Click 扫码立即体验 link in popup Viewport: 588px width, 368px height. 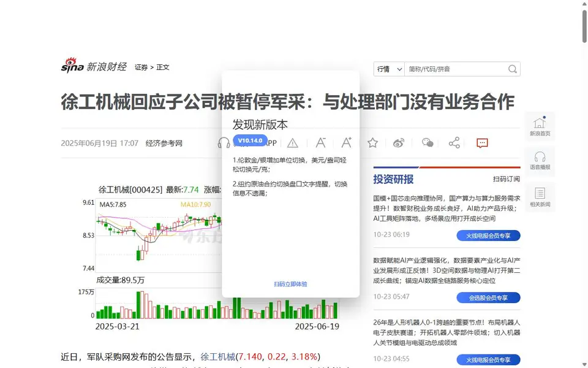pyautogui.click(x=290, y=284)
